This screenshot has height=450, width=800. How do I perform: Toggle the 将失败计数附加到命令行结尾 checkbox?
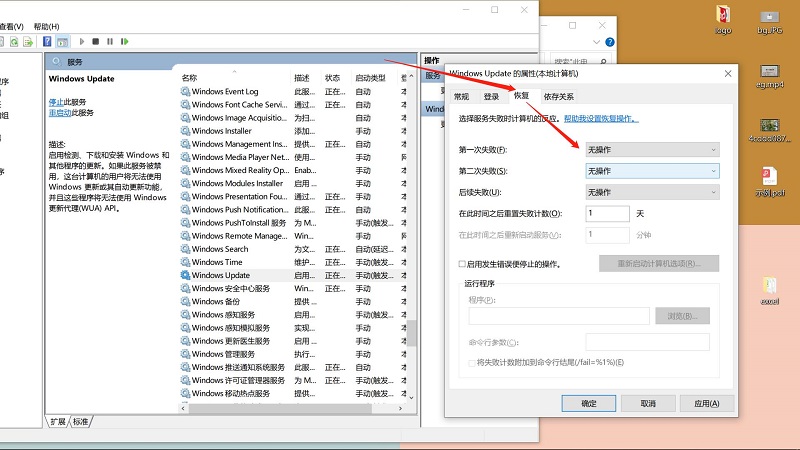[x=471, y=363]
